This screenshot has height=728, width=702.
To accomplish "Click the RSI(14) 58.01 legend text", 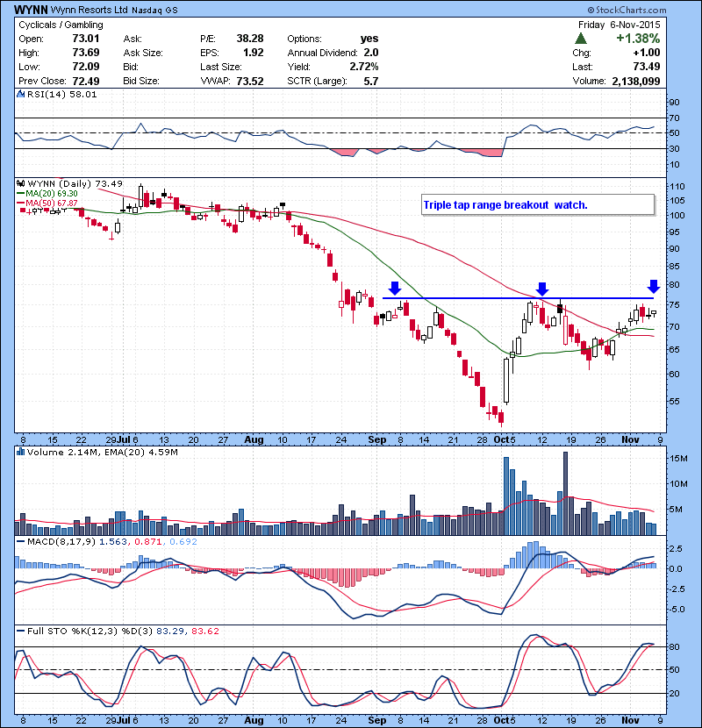I will pyautogui.click(x=61, y=94).
